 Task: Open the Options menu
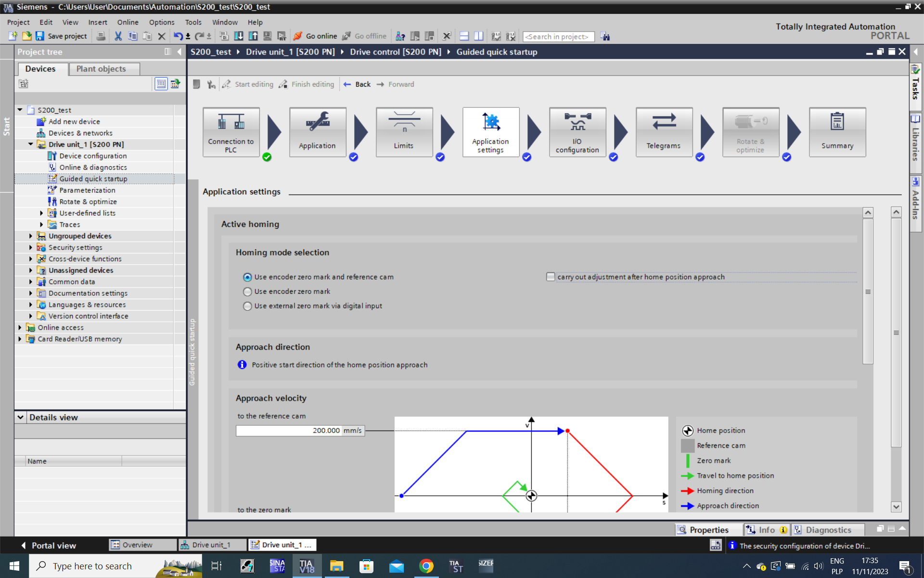161,22
